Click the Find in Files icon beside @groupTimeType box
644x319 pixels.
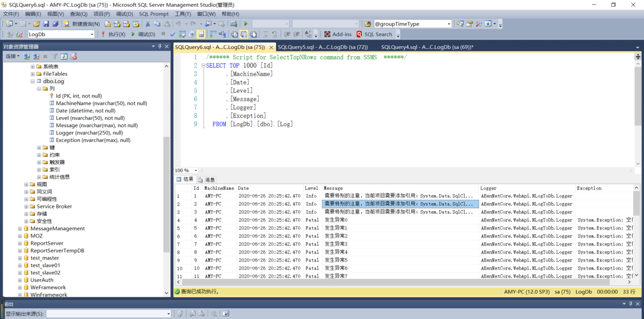point(368,24)
